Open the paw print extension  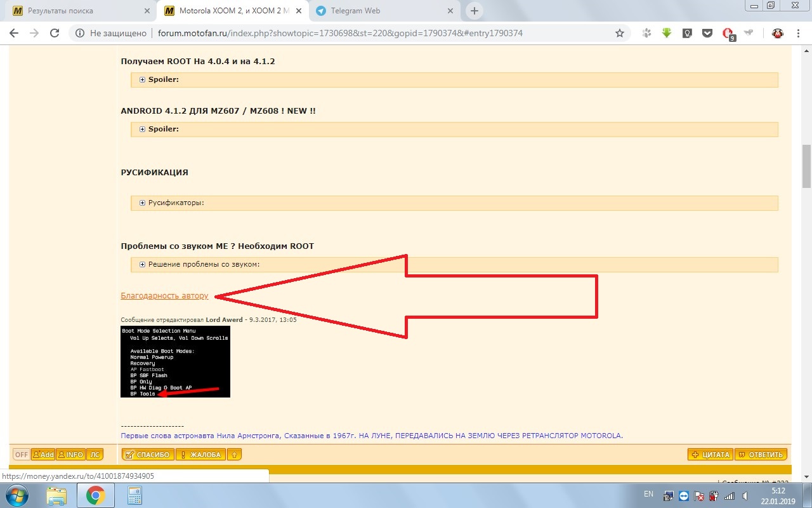(646, 33)
